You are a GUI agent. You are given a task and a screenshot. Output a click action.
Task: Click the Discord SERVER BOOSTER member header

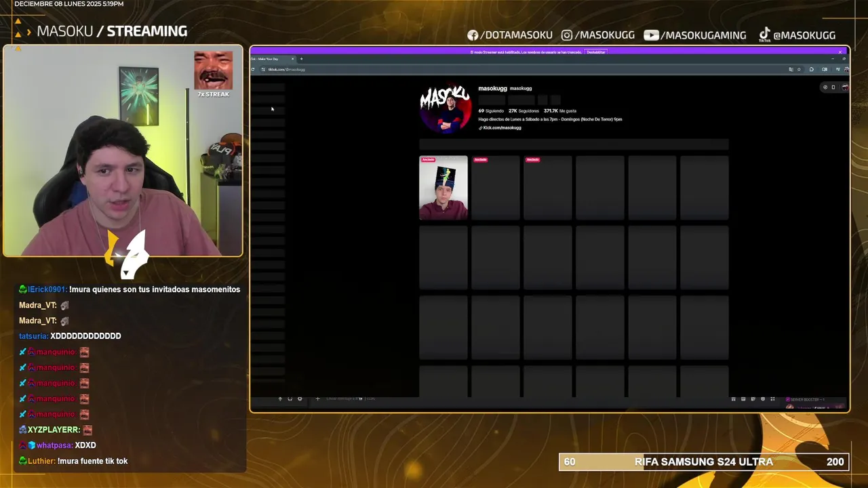coord(804,399)
